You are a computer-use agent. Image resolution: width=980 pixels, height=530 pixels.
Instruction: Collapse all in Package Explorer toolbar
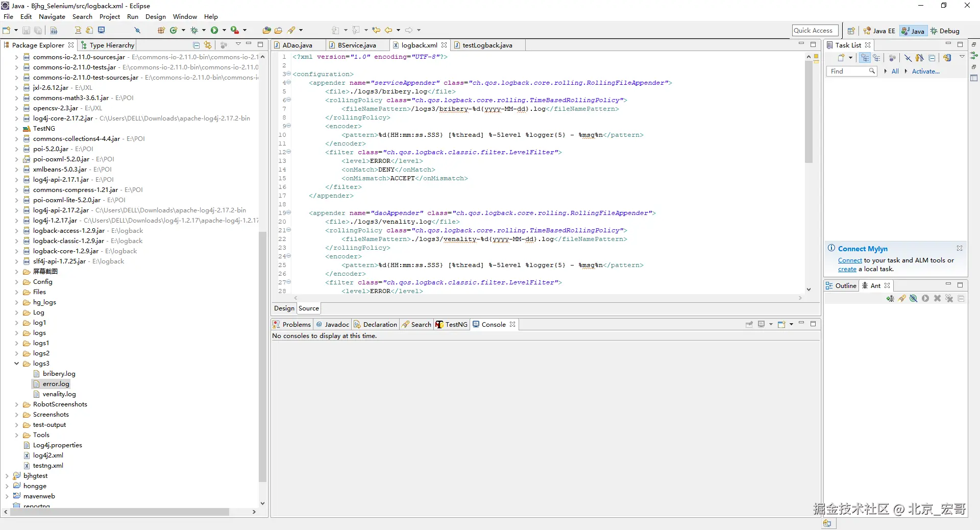point(196,45)
